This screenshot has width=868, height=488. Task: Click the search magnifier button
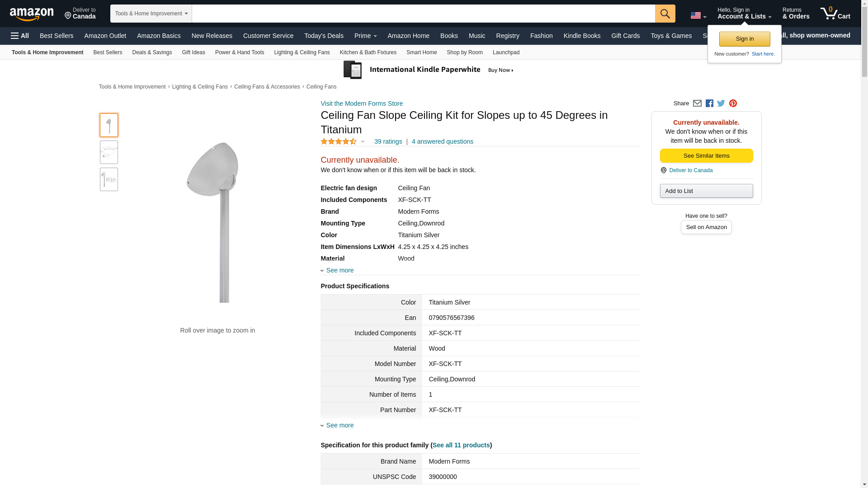[665, 14]
